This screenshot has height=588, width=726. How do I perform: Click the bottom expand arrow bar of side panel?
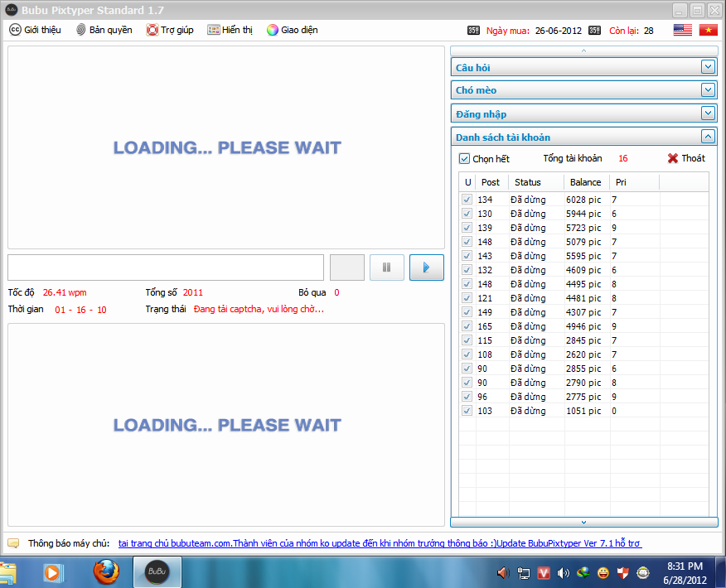583,523
